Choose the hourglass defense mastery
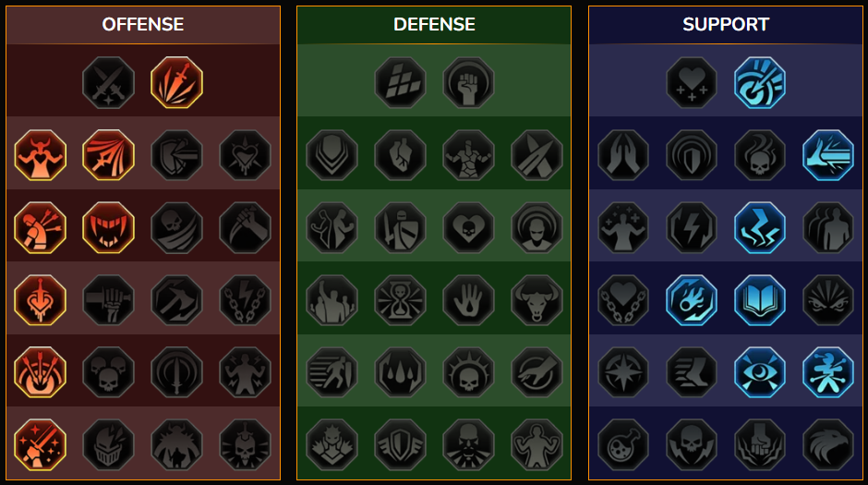 tap(400, 300)
